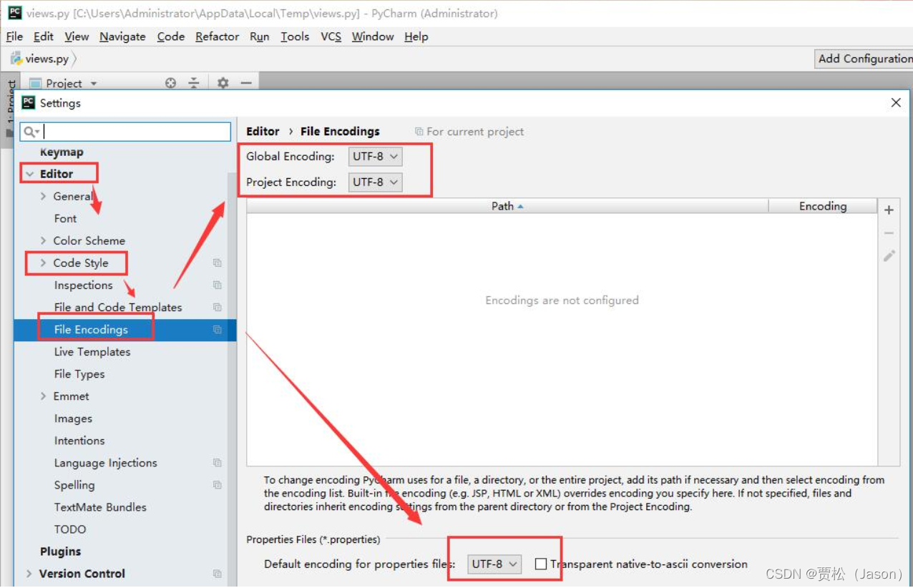Click project-level icon beside File and Code Templates
Image resolution: width=913 pixels, height=588 pixels.
click(217, 307)
